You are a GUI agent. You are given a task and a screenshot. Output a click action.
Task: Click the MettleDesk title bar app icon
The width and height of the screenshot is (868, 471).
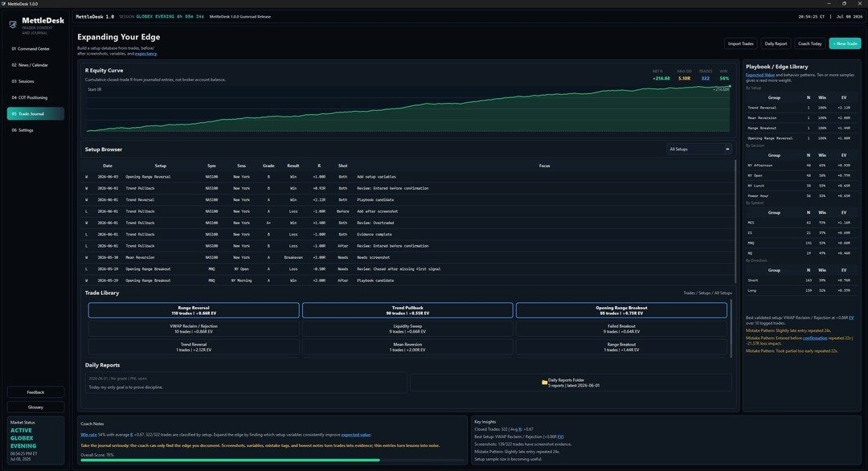point(4,3)
